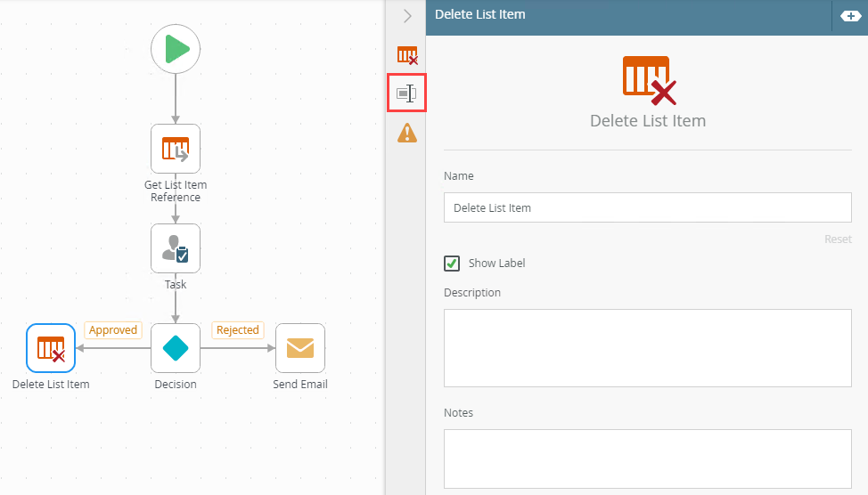Select the Delete List Item step on canvas
Image resolution: width=868 pixels, height=495 pixels.
[51, 348]
